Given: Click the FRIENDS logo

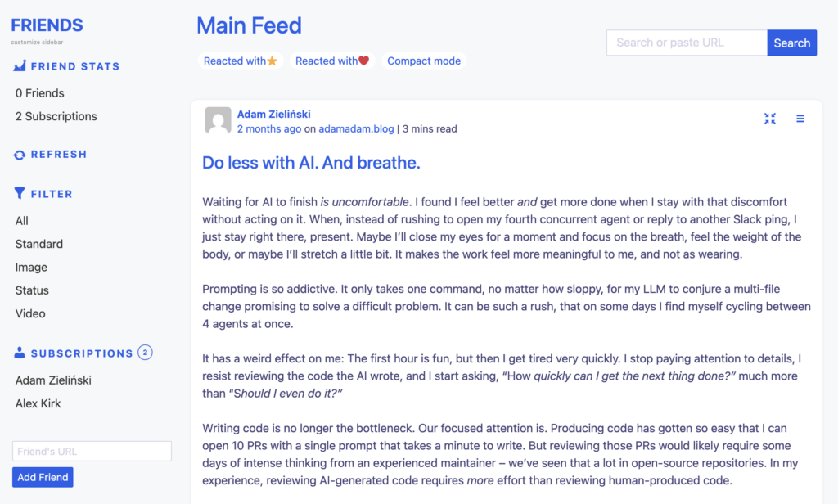Looking at the screenshot, I should 47,25.
